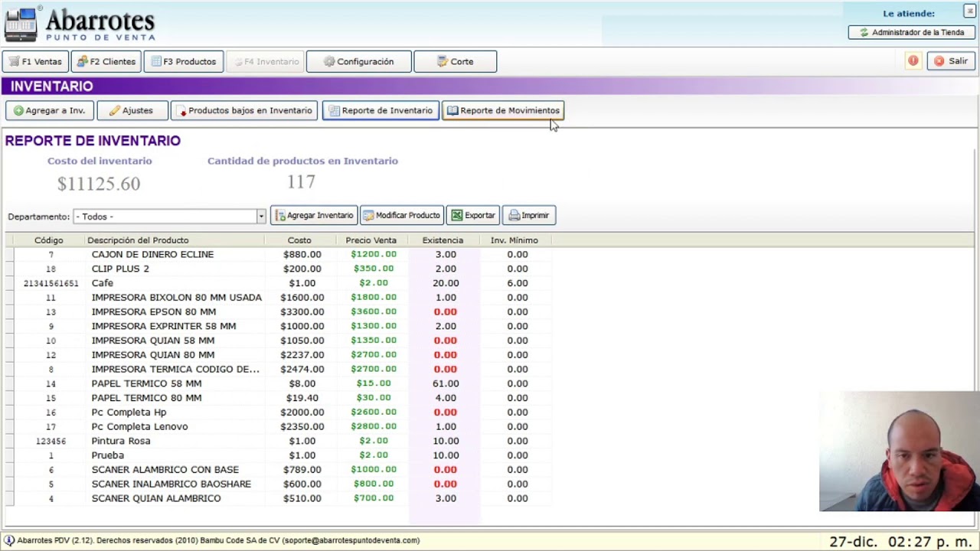Close the window with top-right X
The height and width of the screenshot is (551, 980).
(x=969, y=11)
